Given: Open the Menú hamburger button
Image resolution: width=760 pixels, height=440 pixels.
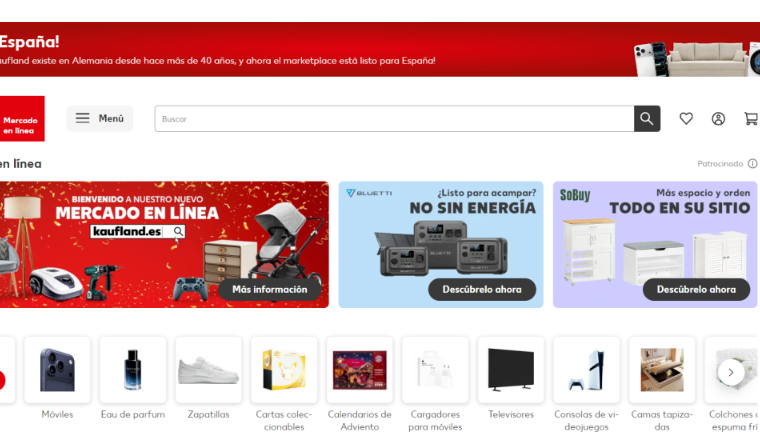Looking at the screenshot, I should [99, 119].
